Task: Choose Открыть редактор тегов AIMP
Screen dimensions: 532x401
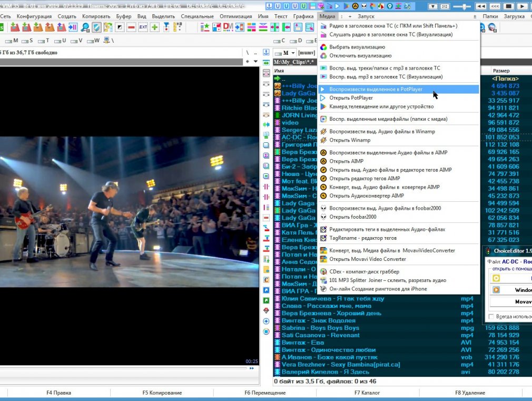Action: point(399,178)
